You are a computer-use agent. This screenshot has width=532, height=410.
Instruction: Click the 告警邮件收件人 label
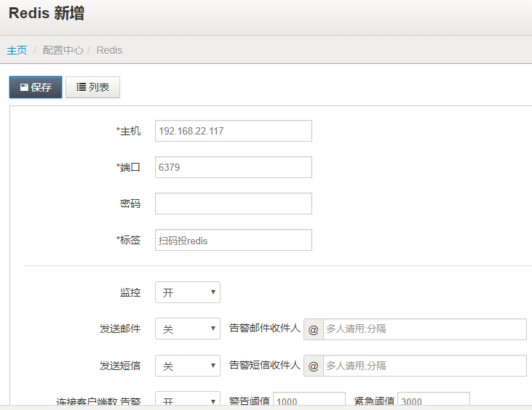pos(265,328)
